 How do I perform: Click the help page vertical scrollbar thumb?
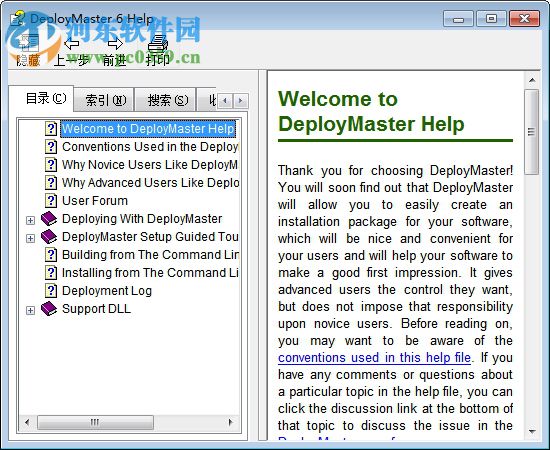click(532, 132)
